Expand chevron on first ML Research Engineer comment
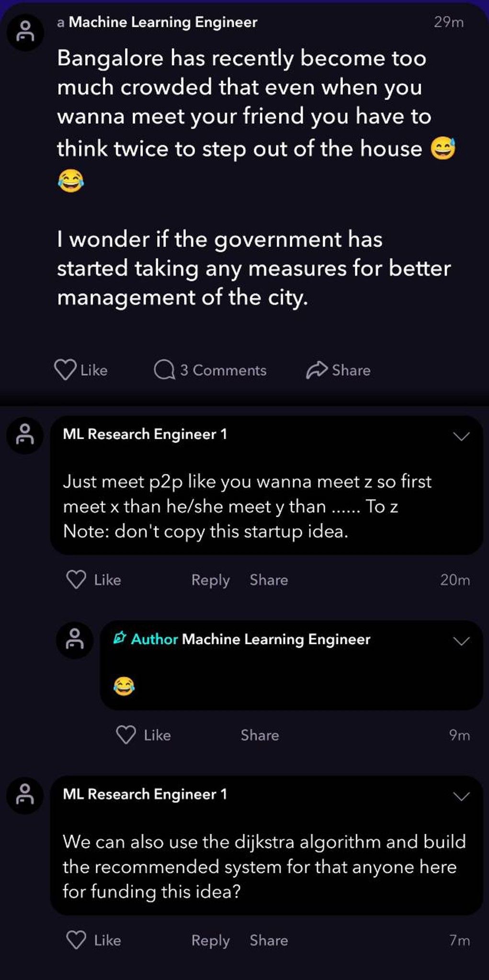This screenshot has height=980, width=489. click(x=461, y=436)
